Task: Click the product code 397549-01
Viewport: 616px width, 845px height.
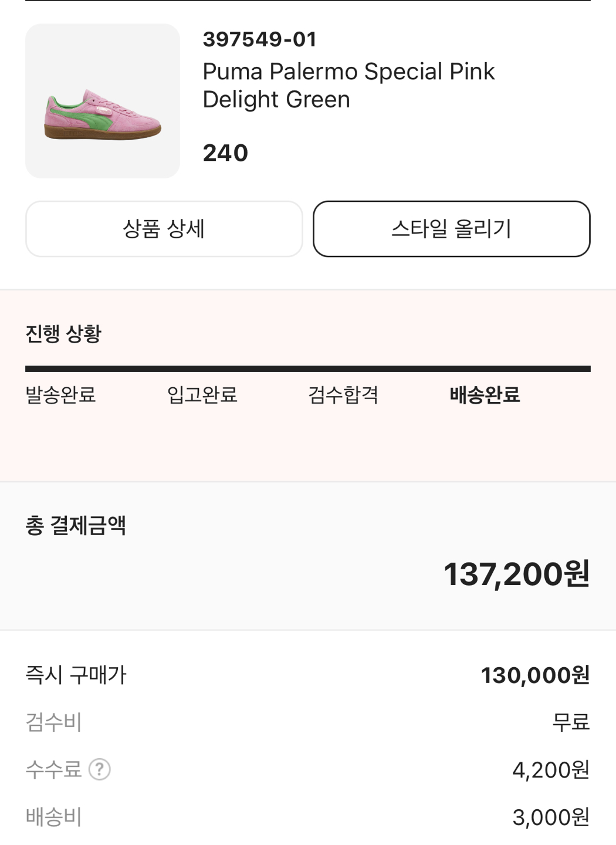Action: pos(260,39)
